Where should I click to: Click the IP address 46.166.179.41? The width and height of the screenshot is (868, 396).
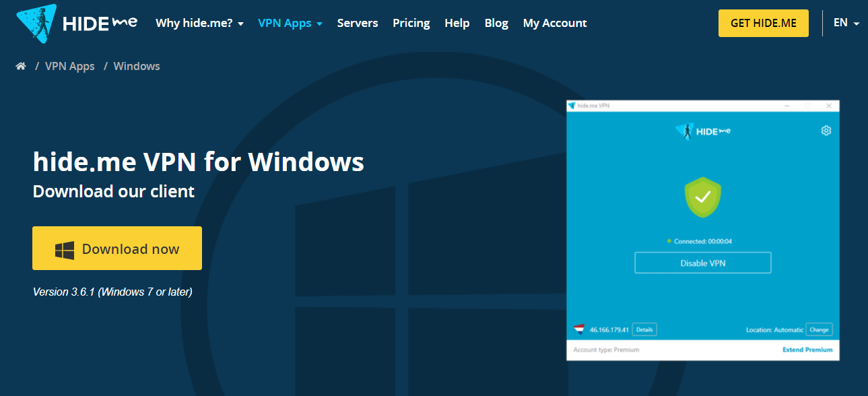(609, 330)
